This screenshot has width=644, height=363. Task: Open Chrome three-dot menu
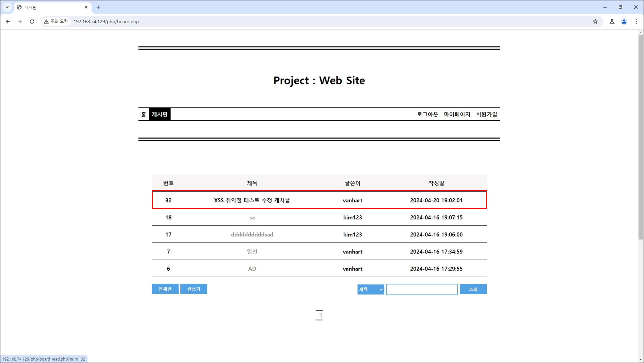[x=636, y=21]
